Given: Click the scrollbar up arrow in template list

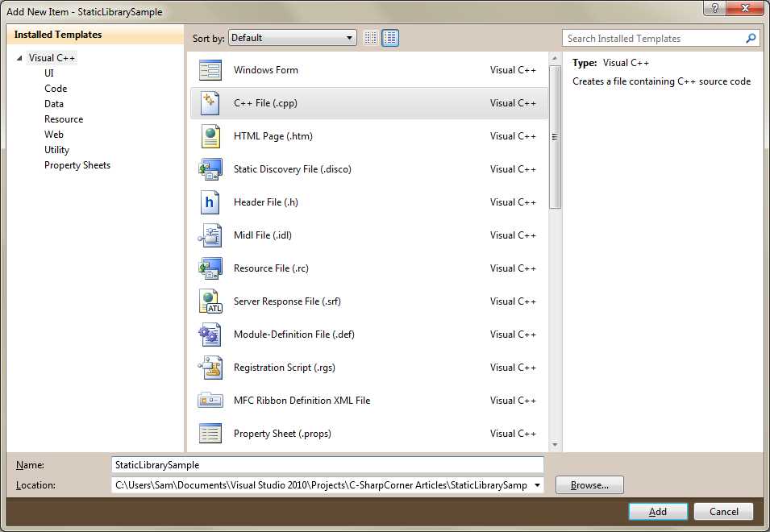Looking at the screenshot, I should (x=555, y=58).
